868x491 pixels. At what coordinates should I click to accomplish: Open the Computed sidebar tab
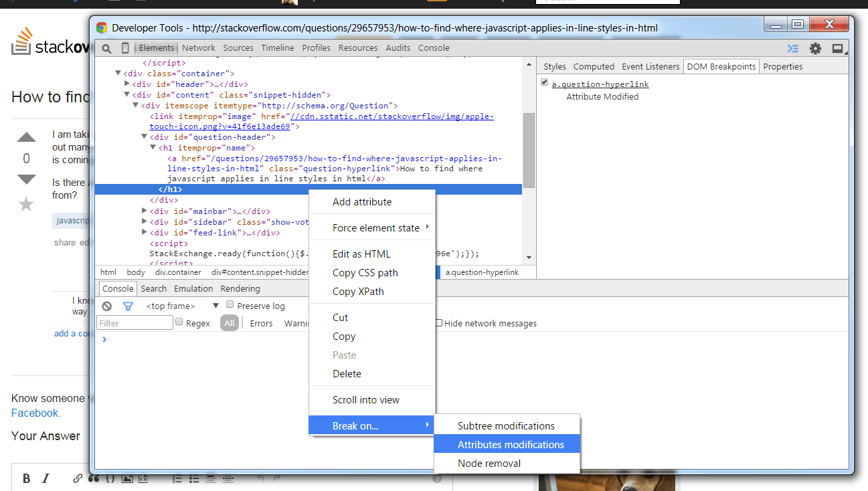pyautogui.click(x=594, y=66)
